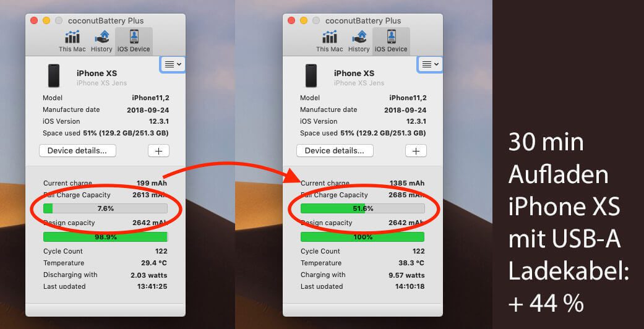Viewport: 644px width, 329px height.
Task: Open This Mac tab in the 51.6% charge window
Action: coord(330,41)
